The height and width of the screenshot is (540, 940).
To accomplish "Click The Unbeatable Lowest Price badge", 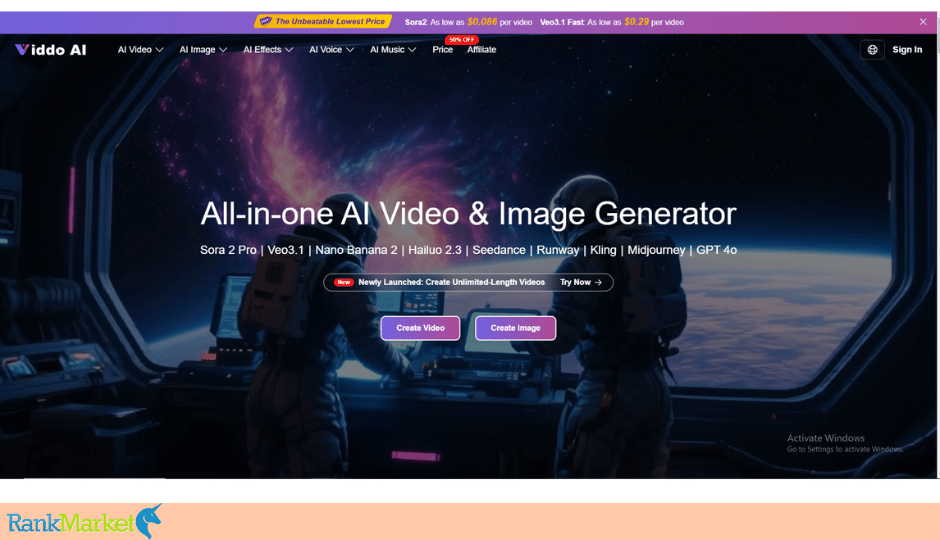I will (x=323, y=22).
